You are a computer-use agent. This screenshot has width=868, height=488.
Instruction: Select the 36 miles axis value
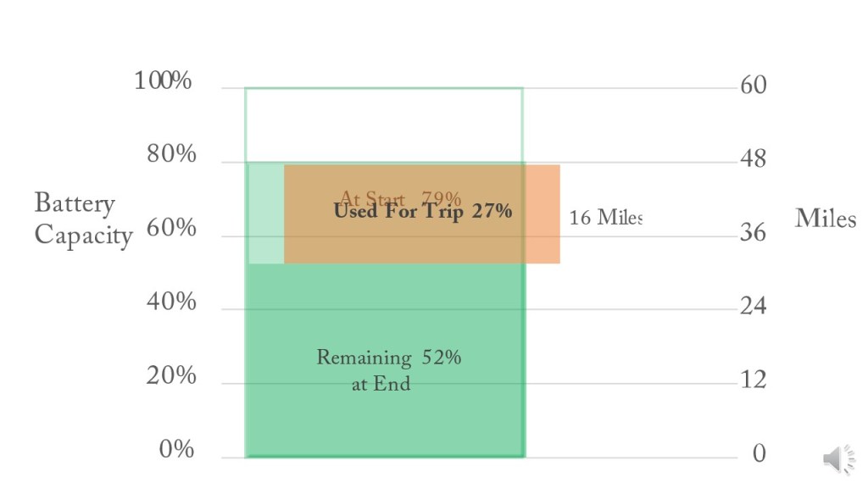coord(753,233)
